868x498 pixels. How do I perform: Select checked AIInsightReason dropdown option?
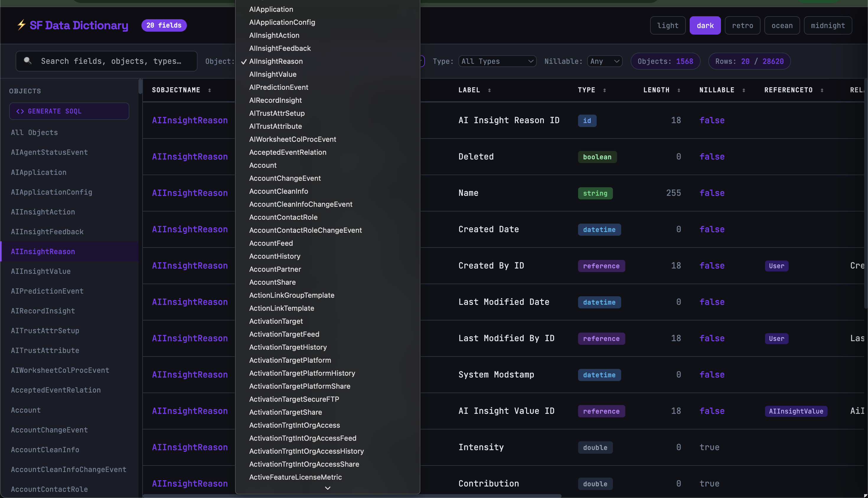tap(327, 61)
